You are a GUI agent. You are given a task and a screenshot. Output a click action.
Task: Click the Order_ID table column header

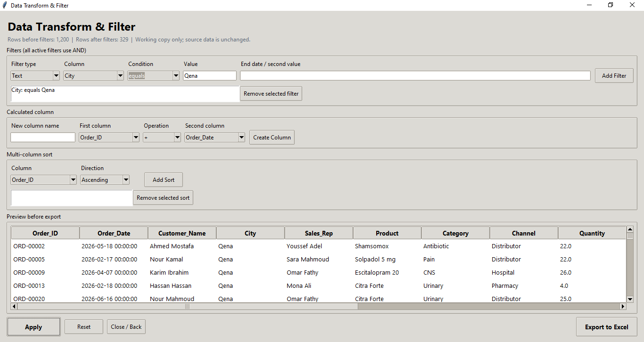tap(45, 233)
